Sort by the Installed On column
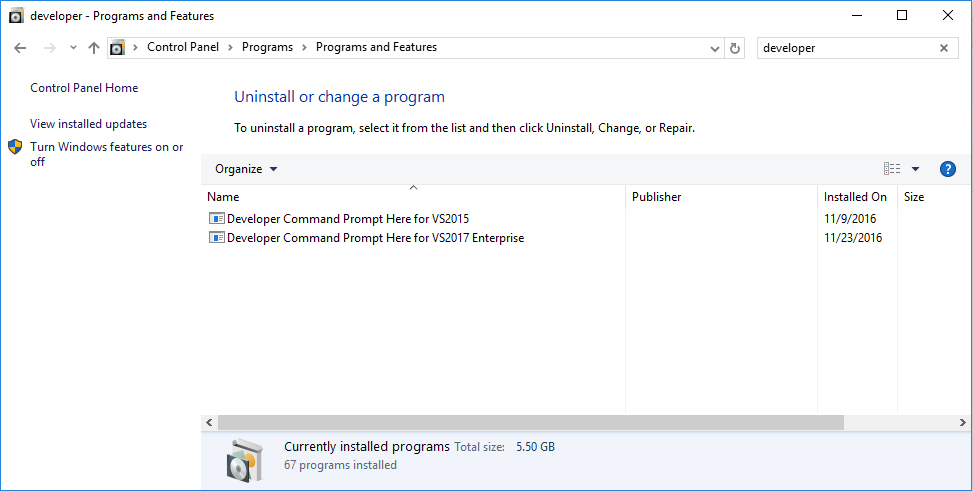The width and height of the screenshot is (973, 491). coord(857,197)
